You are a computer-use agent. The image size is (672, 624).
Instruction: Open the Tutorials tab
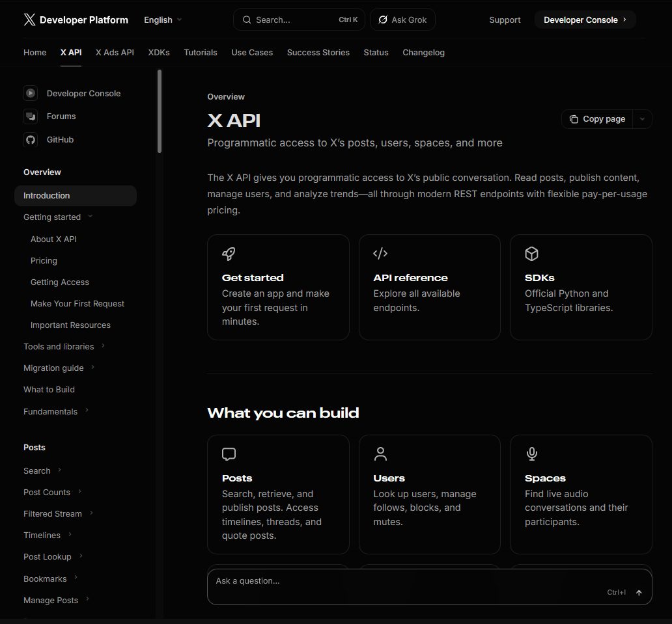200,52
